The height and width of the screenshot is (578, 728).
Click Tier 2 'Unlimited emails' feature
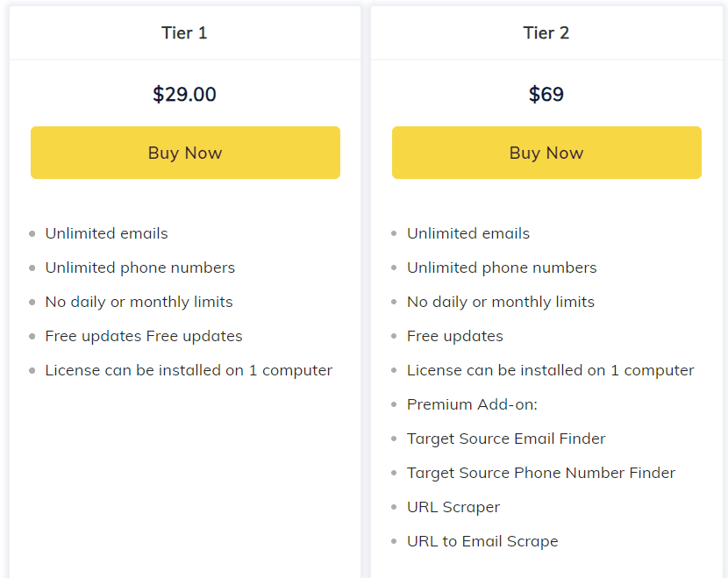[468, 233]
